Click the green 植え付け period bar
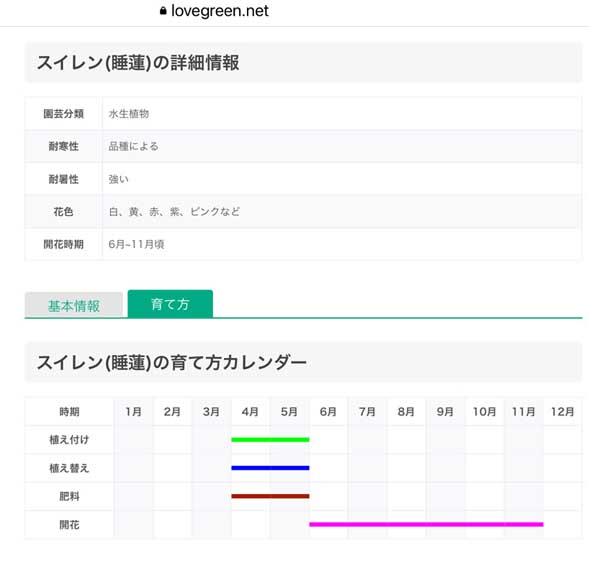Image resolution: width=589 pixels, height=561 pixels. 270,440
